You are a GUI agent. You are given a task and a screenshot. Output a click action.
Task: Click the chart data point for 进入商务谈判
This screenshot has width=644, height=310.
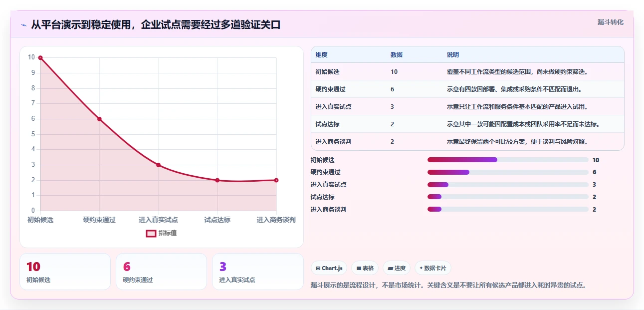coord(276,180)
